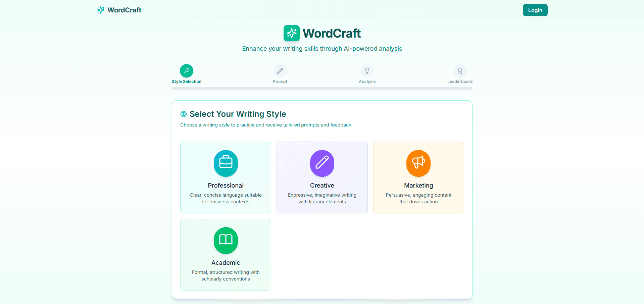The image size is (644, 304).
Task: Click the target icon beside Select Your Writing Style
Action: click(184, 114)
